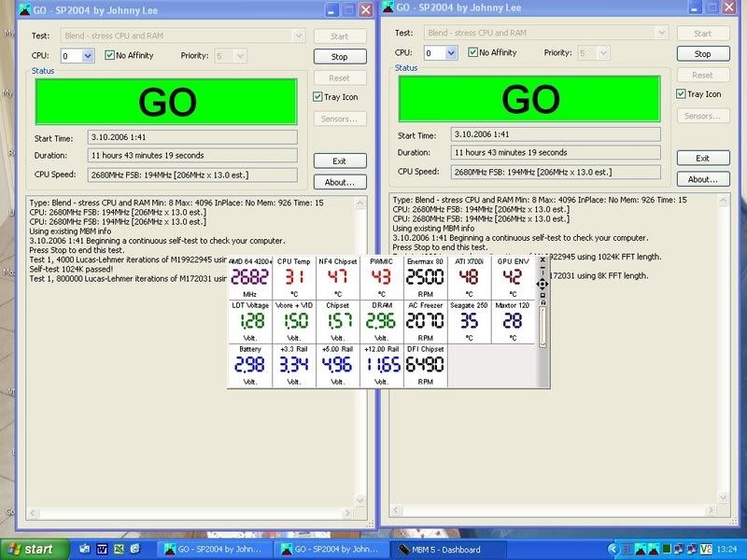Click the CPU Speed field in left window
This screenshot has width=747, height=560.
coord(192,175)
